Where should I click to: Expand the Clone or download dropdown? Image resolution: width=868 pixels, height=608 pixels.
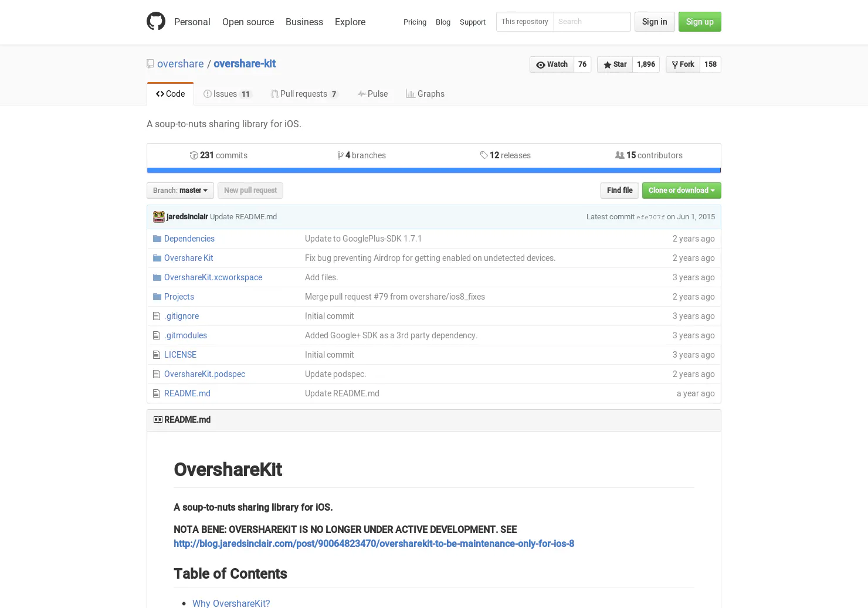(x=681, y=191)
